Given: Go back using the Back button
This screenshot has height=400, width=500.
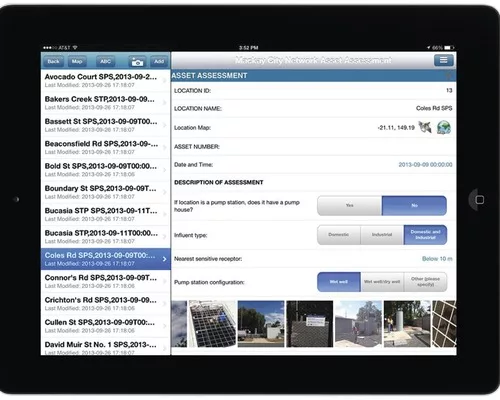Looking at the screenshot, I should (x=53, y=61).
